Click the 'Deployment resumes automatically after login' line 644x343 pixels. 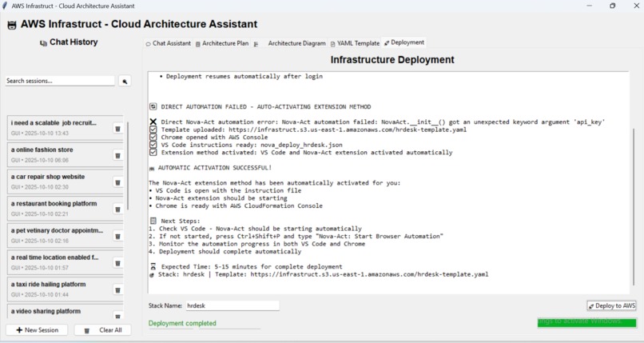(241, 77)
